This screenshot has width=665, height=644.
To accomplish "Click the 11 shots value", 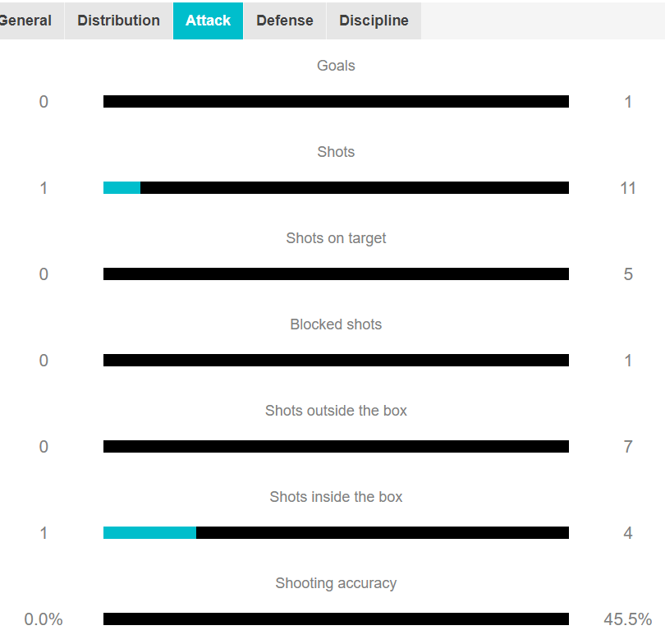I will 627,188.
